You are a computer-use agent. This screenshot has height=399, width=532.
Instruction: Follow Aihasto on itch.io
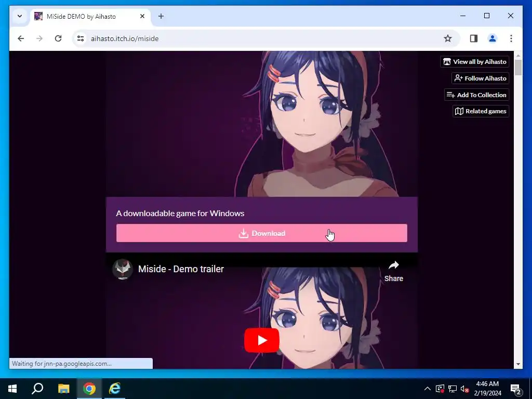[x=480, y=78]
